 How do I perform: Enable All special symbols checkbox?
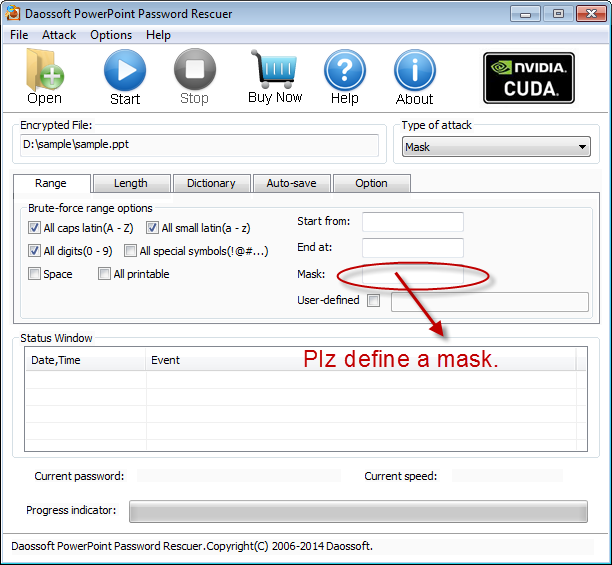(130, 251)
